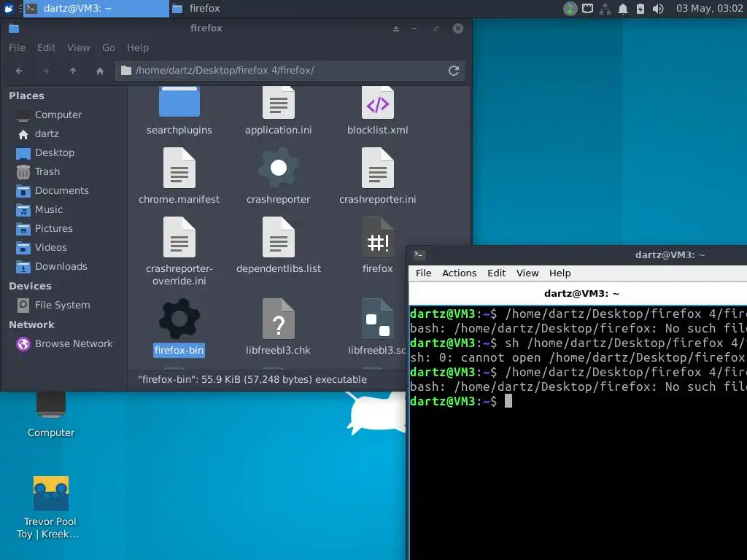The width and height of the screenshot is (747, 560).
Task: Open Downloads in the Places sidebar
Action: coord(61,267)
